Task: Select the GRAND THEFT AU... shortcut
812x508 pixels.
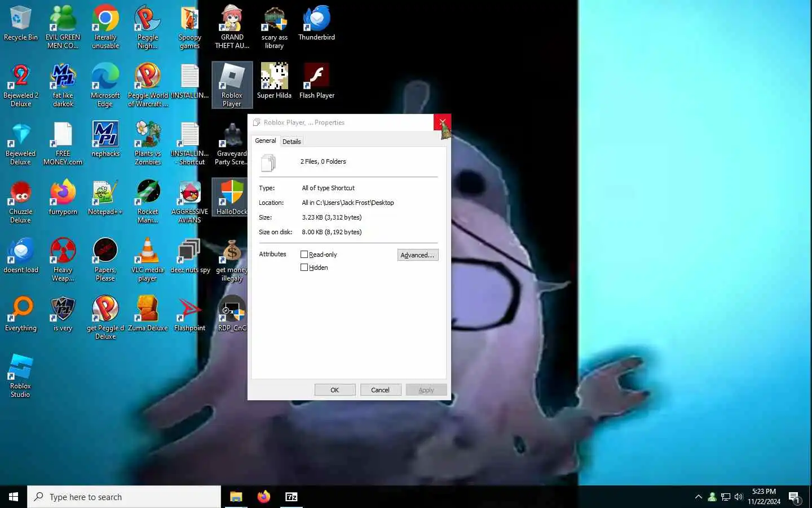Action: pyautogui.click(x=232, y=27)
